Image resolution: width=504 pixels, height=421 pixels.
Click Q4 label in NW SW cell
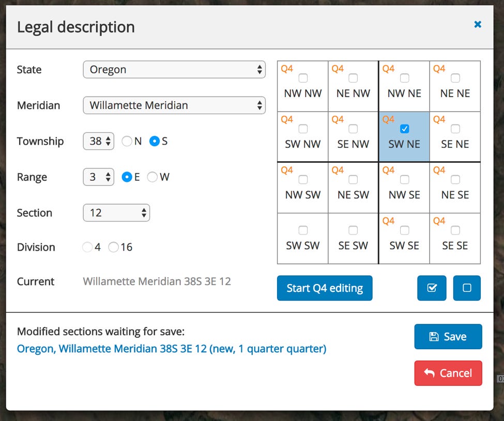[287, 170]
